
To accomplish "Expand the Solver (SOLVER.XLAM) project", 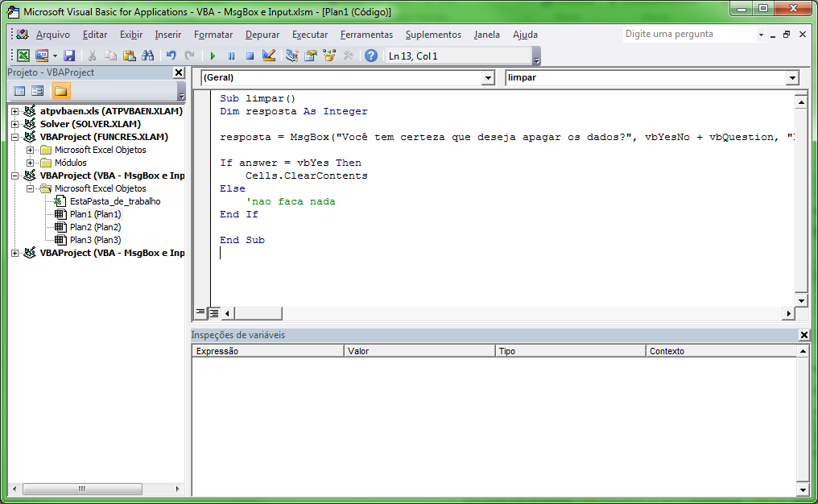I will [15, 124].
